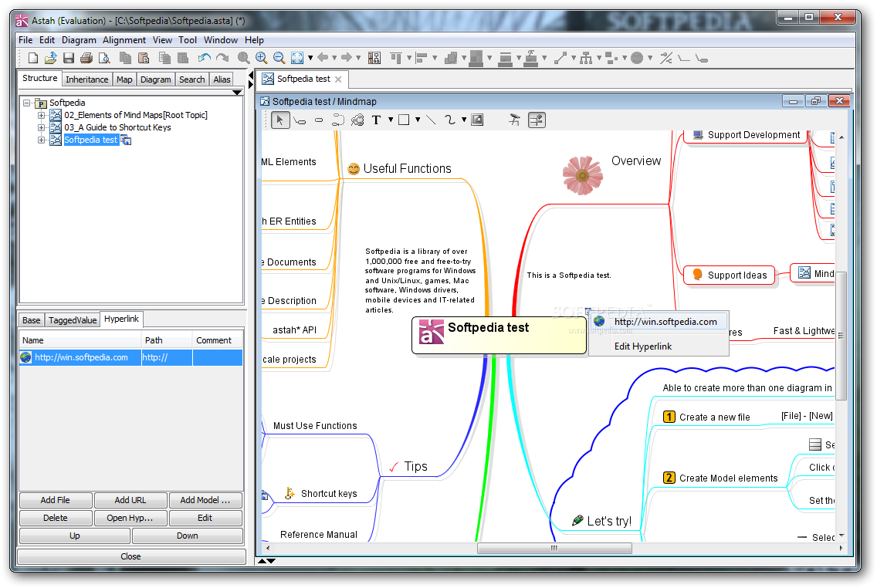The width and height of the screenshot is (877, 588).
Task: Click the Down button
Action: point(188,536)
